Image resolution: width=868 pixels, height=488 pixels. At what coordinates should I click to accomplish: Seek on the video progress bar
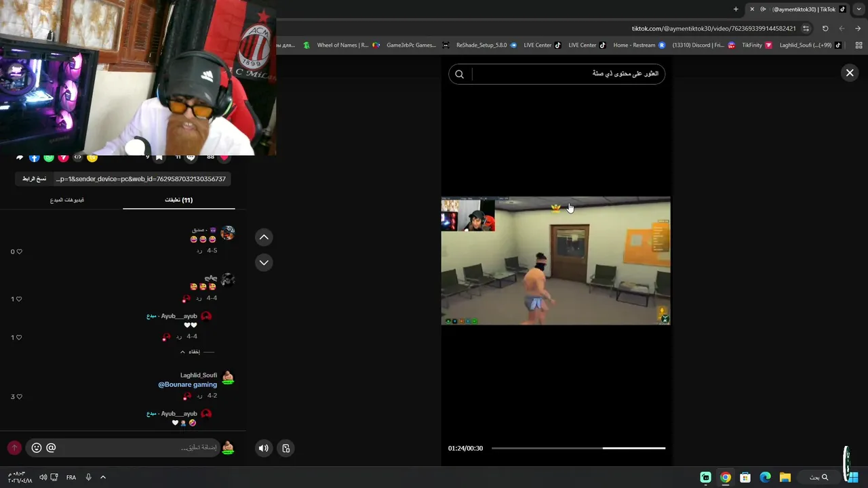(578, 448)
